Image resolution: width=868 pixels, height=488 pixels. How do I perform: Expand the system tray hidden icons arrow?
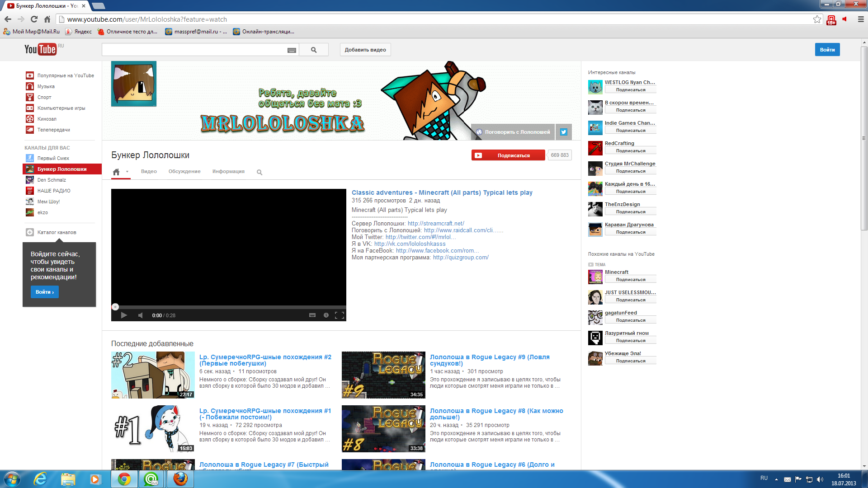[x=776, y=479]
